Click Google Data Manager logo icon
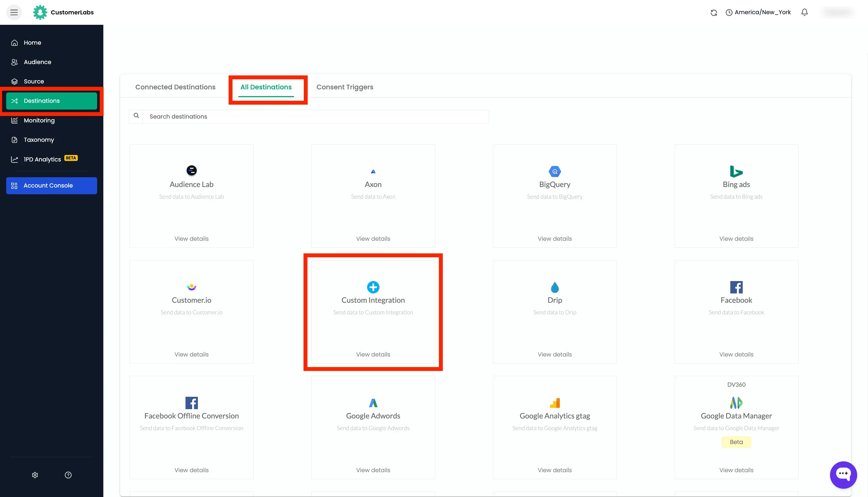This screenshot has width=868, height=497. tap(736, 403)
